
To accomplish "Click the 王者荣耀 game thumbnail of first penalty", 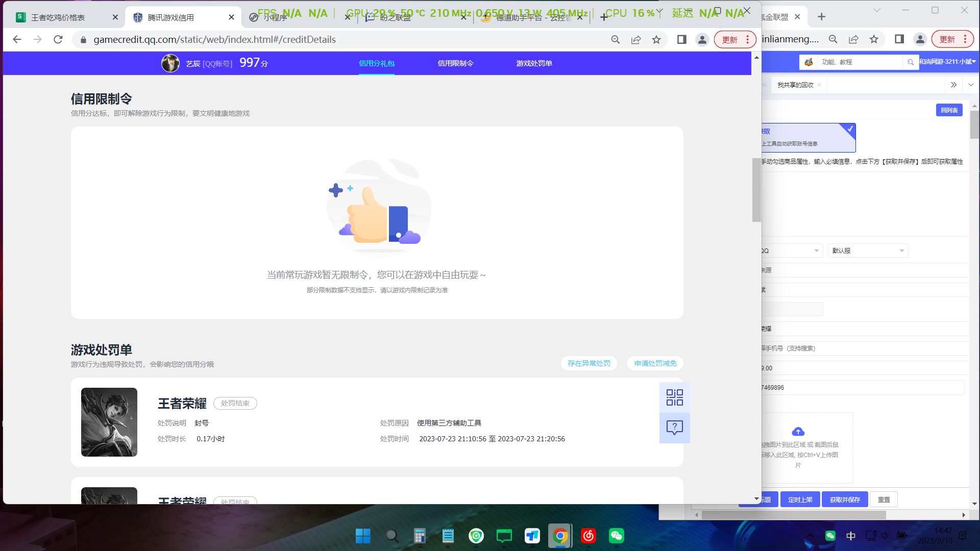I will coord(109,422).
